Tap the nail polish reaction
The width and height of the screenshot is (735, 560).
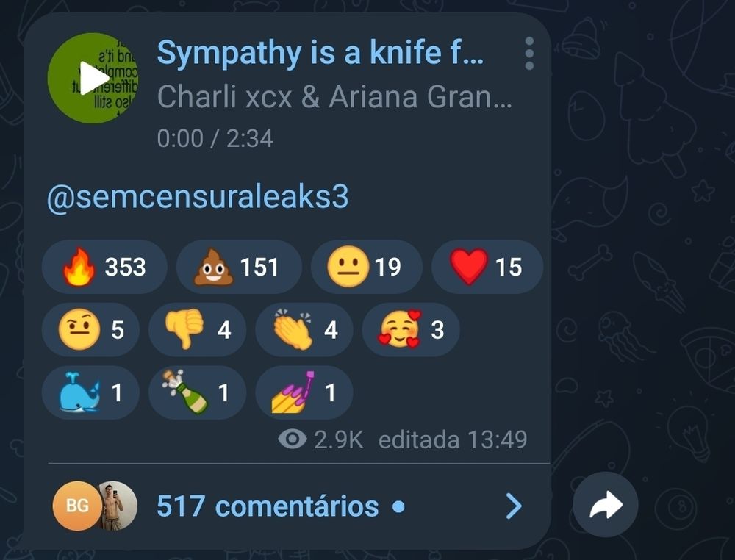tap(304, 392)
